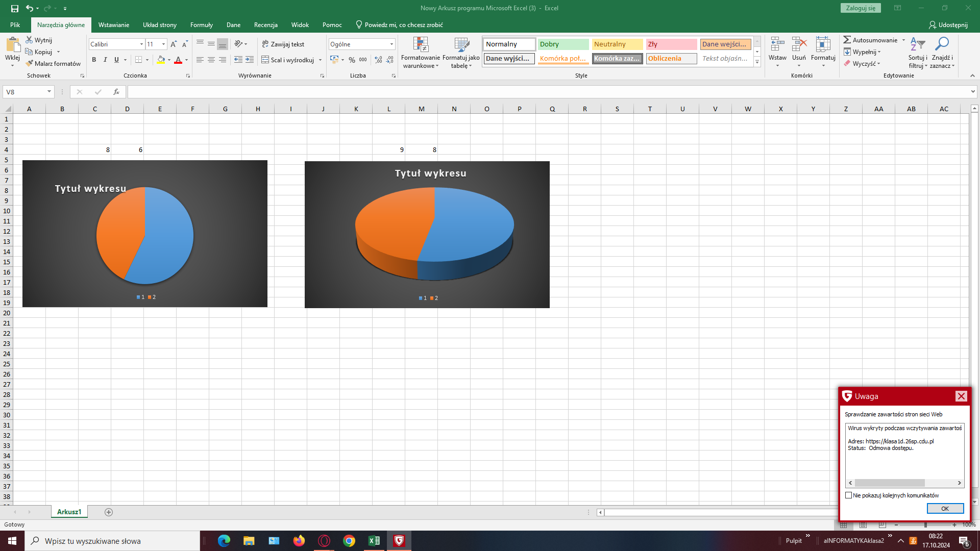
Task: Click the fill color bucket icon
Action: click(161, 60)
